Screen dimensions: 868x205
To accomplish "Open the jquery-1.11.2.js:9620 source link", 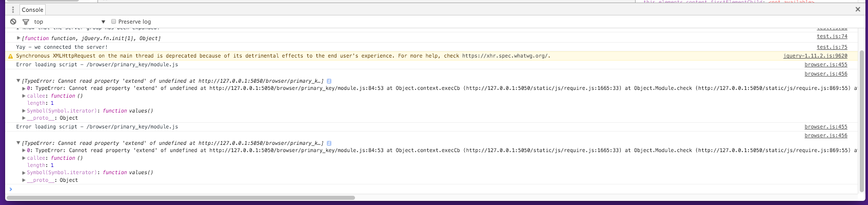I will (815, 56).
